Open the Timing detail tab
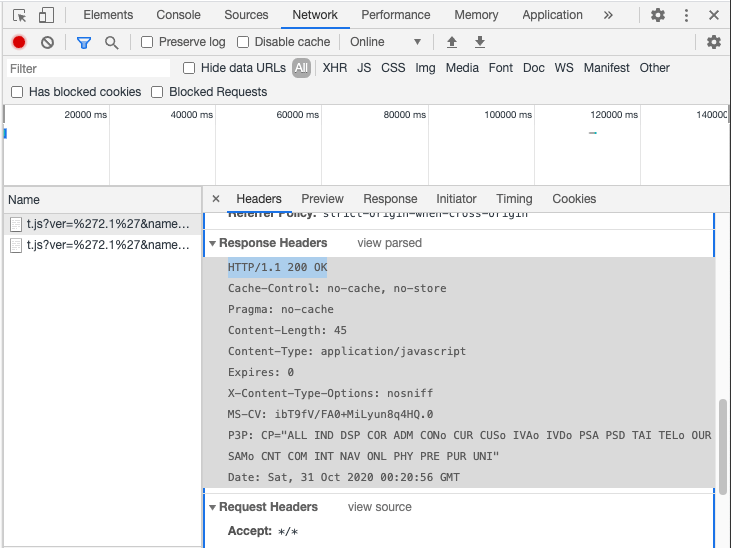Viewport: 731px width, 548px height. click(514, 199)
